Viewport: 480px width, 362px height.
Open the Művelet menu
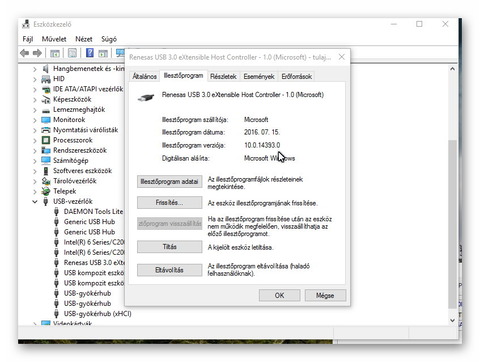[x=54, y=39]
